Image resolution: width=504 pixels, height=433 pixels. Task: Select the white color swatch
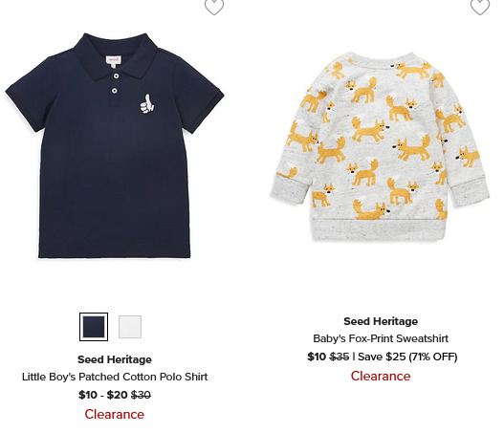point(130,327)
